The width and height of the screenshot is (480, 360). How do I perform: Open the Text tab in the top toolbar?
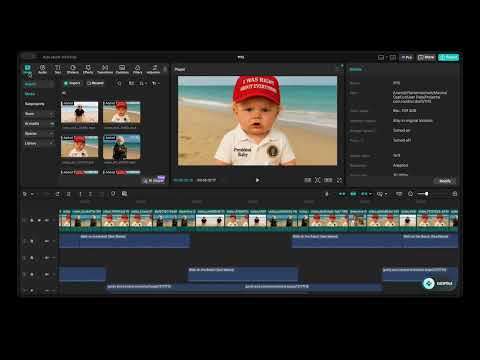(58, 69)
